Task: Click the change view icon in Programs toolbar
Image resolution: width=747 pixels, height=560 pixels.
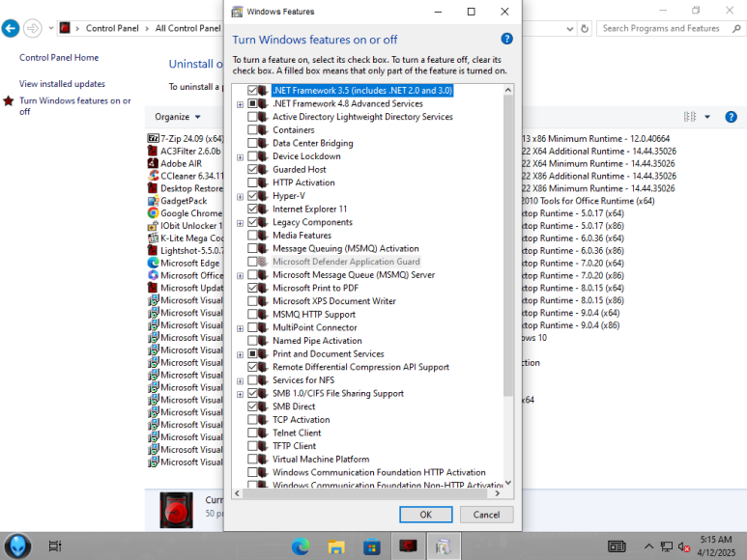Action: click(x=689, y=117)
